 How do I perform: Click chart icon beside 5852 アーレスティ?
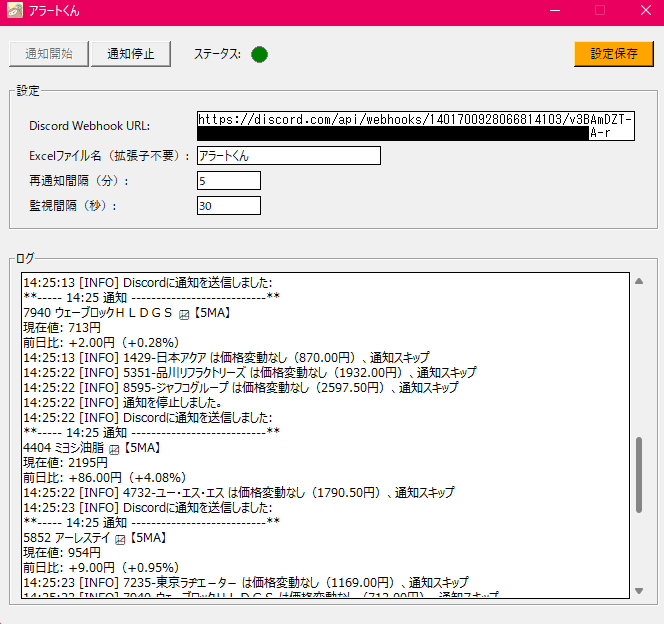[x=120, y=539]
